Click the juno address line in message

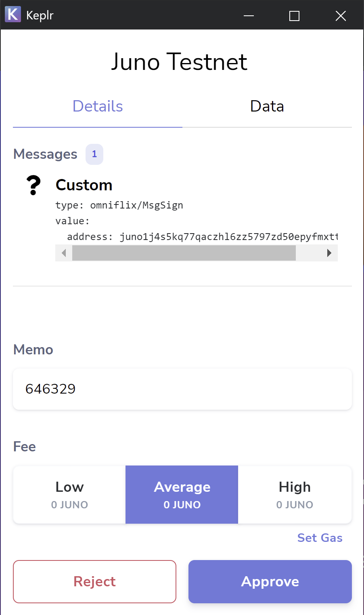(x=202, y=237)
